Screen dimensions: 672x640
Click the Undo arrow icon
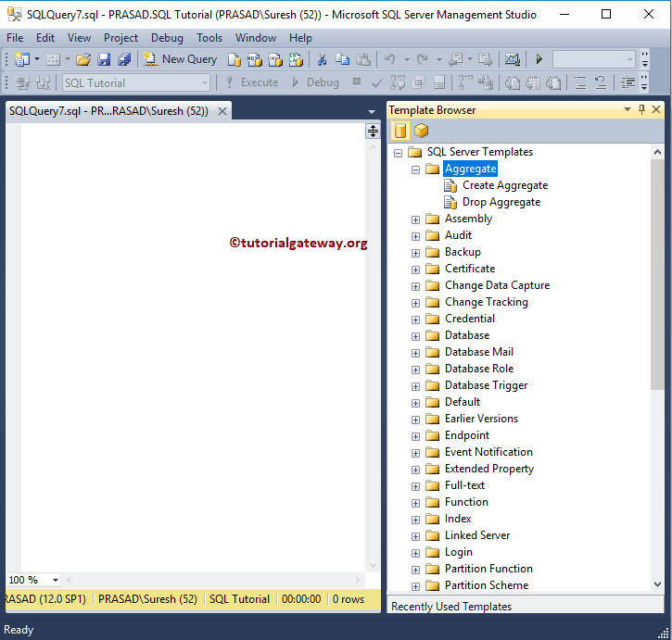pos(389,59)
